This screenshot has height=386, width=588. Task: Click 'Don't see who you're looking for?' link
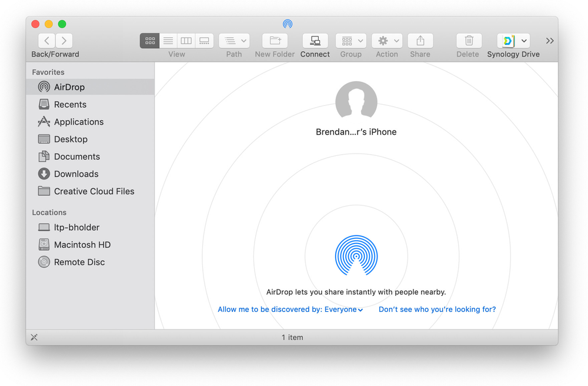coord(437,310)
